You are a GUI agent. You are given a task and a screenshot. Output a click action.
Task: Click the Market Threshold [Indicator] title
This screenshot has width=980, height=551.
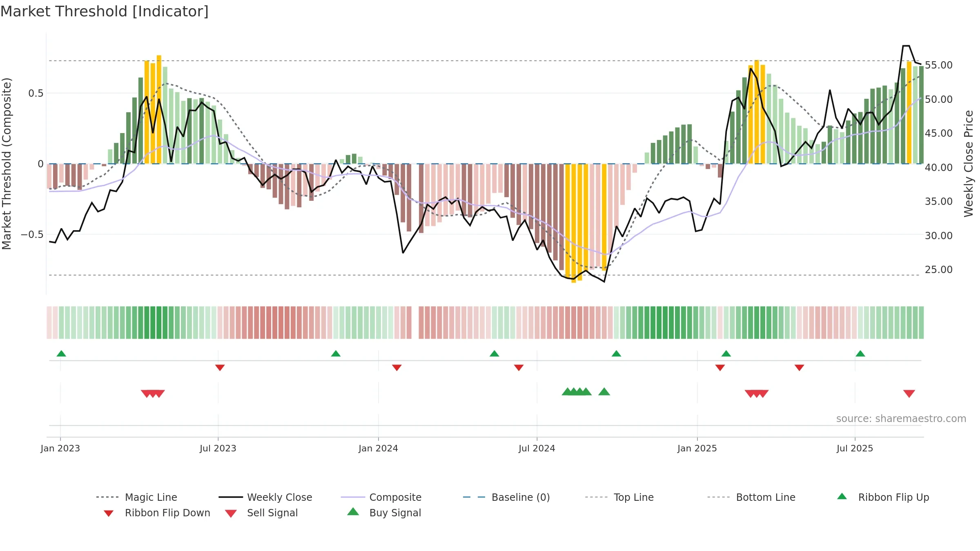point(105,11)
